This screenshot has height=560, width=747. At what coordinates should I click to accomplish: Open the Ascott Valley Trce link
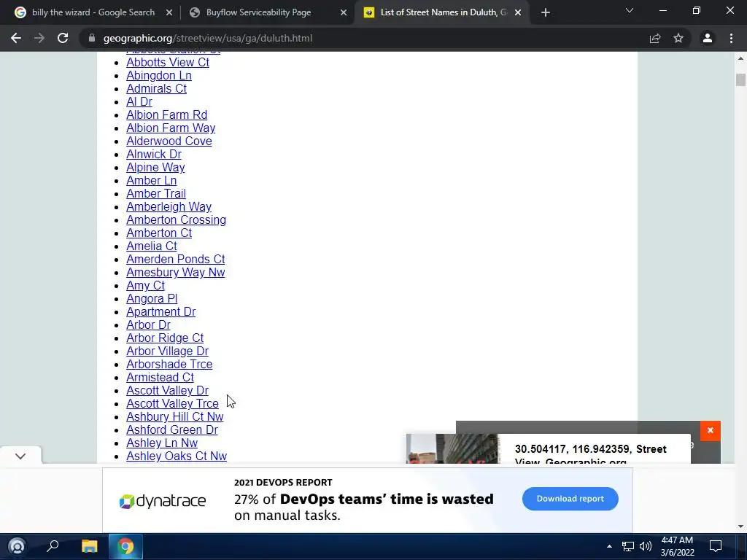click(x=172, y=404)
